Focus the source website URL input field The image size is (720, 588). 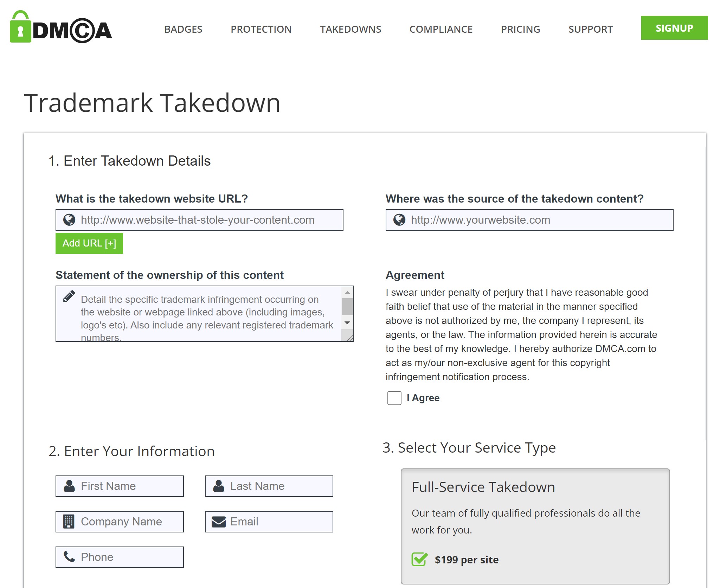click(538, 220)
